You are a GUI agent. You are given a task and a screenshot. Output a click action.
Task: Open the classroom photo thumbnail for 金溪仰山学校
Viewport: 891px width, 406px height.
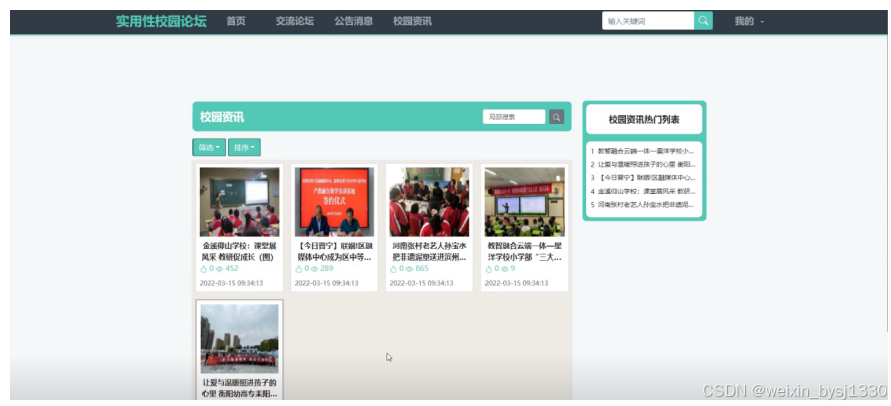[x=239, y=202]
